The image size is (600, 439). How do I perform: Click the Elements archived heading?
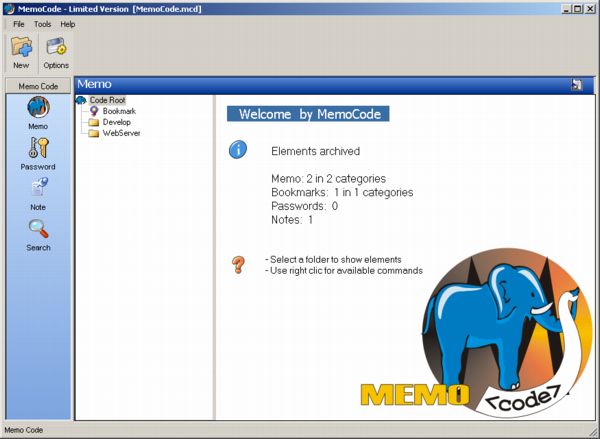tap(315, 151)
